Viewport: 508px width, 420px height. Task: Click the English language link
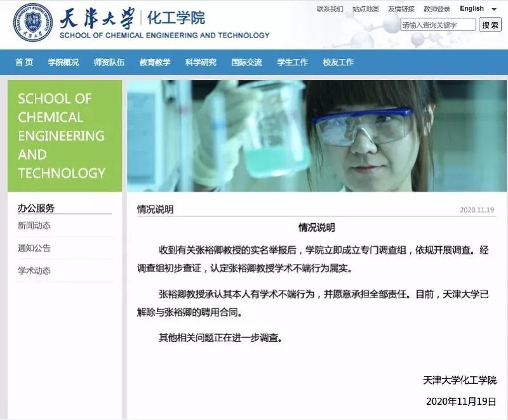click(x=472, y=8)
